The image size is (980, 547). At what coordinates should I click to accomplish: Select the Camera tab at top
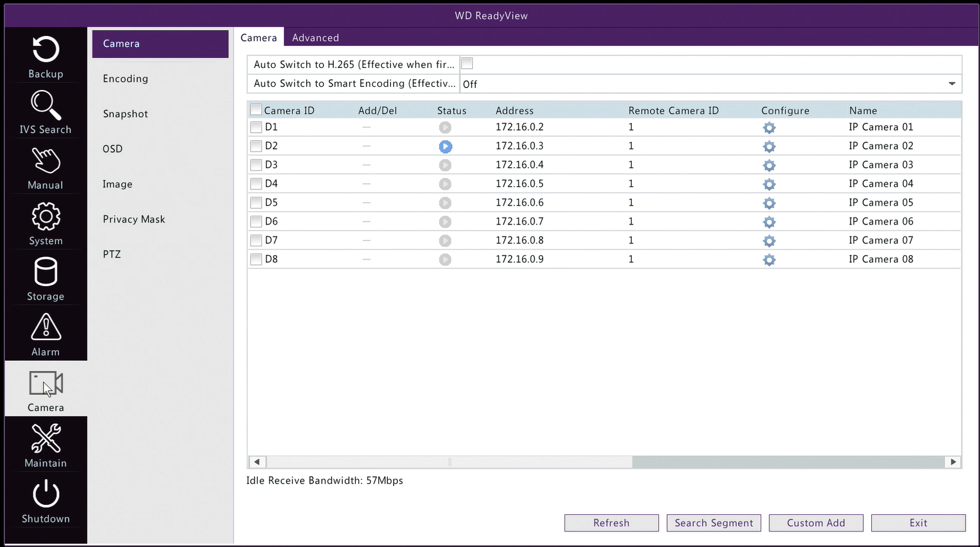258,38
